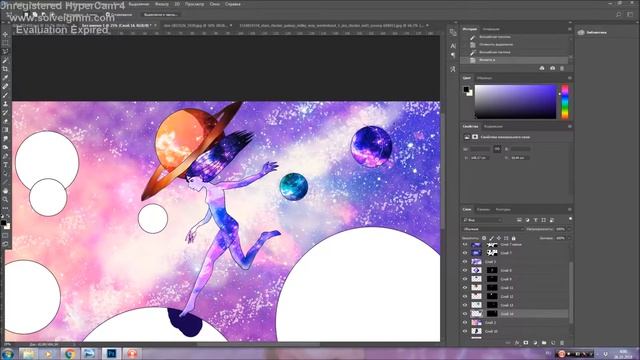Open the Окно menu

coord(215,4)
